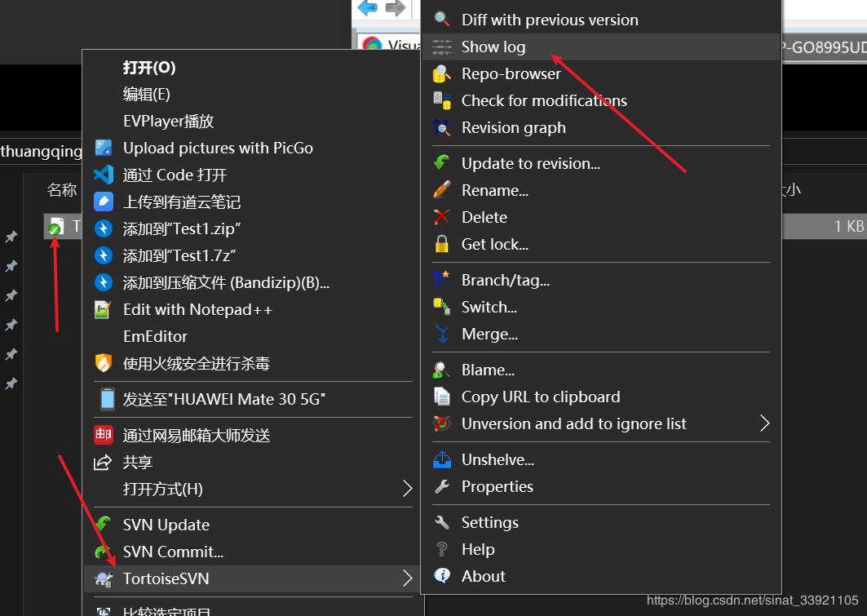Click the Revision graph icon
This screenshot has height=616, width=867.
click(441, 127)
